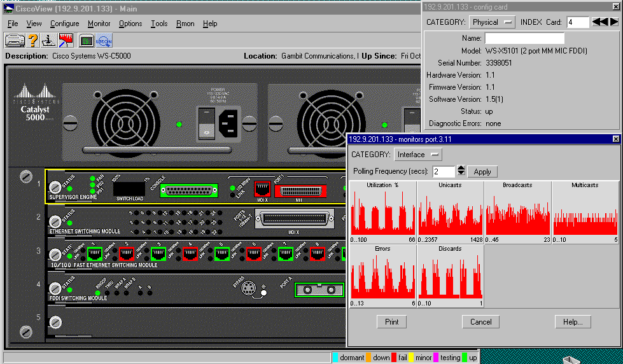Select Fast Ethernet port 2 (red)
The width and height of the screenshot is (623, 364).
tap(127, 253)
